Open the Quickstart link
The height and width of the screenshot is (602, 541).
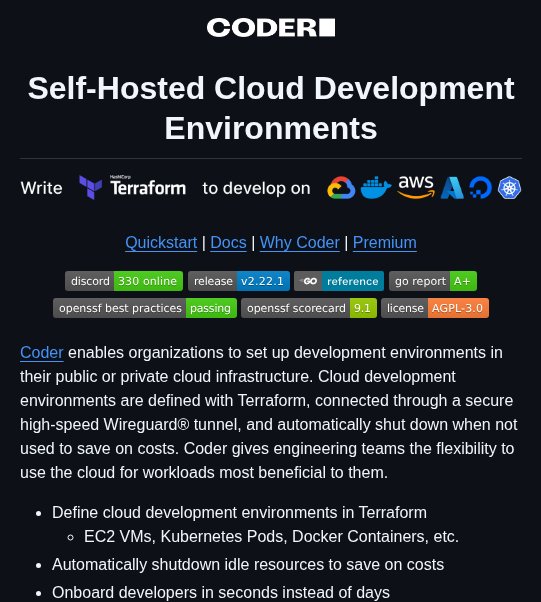(161, 243)
